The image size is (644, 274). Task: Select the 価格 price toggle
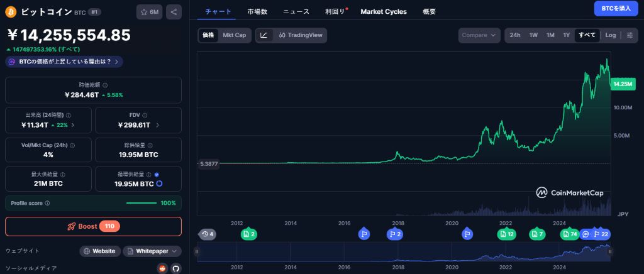tap(208, 35)
